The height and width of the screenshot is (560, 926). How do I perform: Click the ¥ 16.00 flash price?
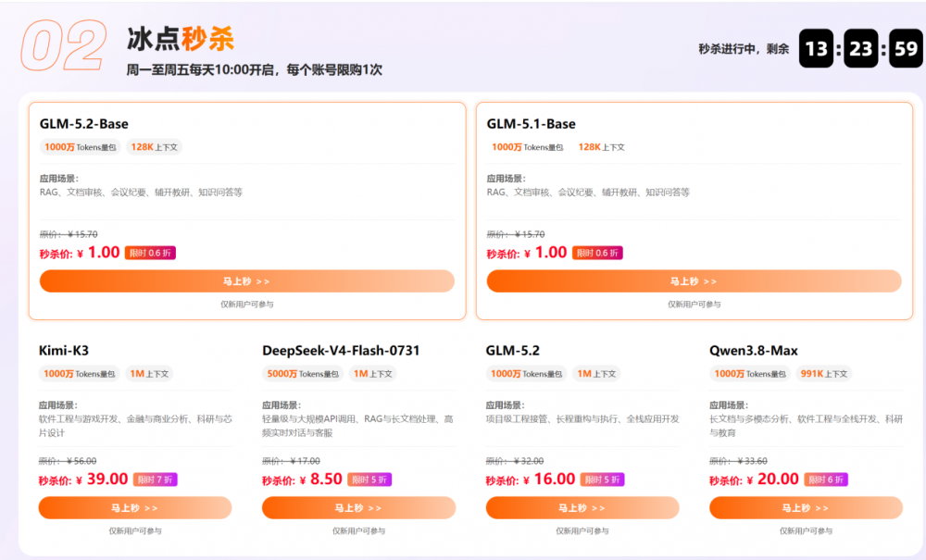549,479
